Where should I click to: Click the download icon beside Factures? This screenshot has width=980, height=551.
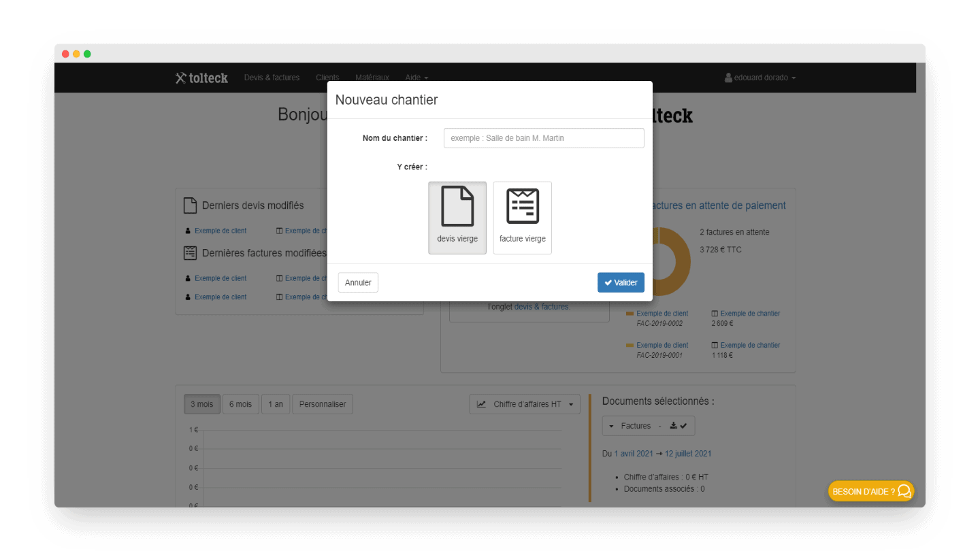coord(674,426)
